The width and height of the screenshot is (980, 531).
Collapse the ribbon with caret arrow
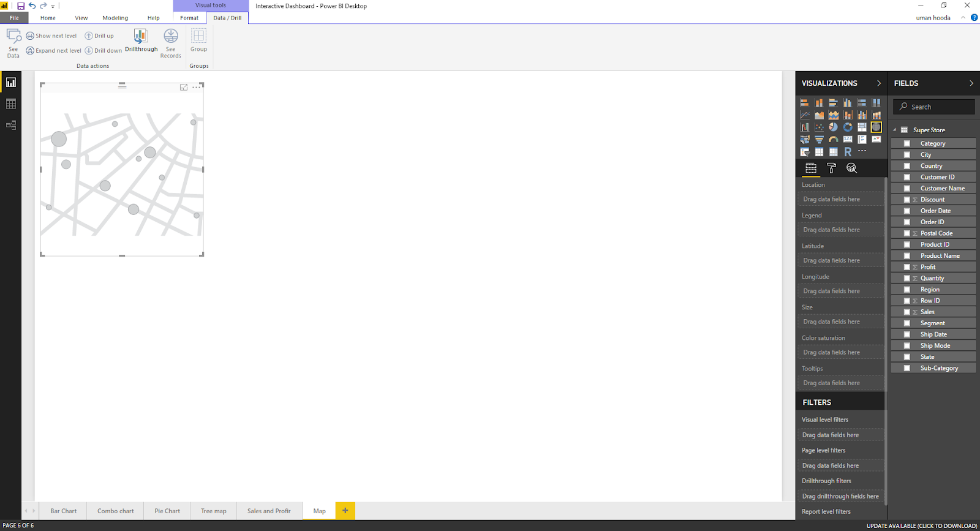tap(963, 18)
